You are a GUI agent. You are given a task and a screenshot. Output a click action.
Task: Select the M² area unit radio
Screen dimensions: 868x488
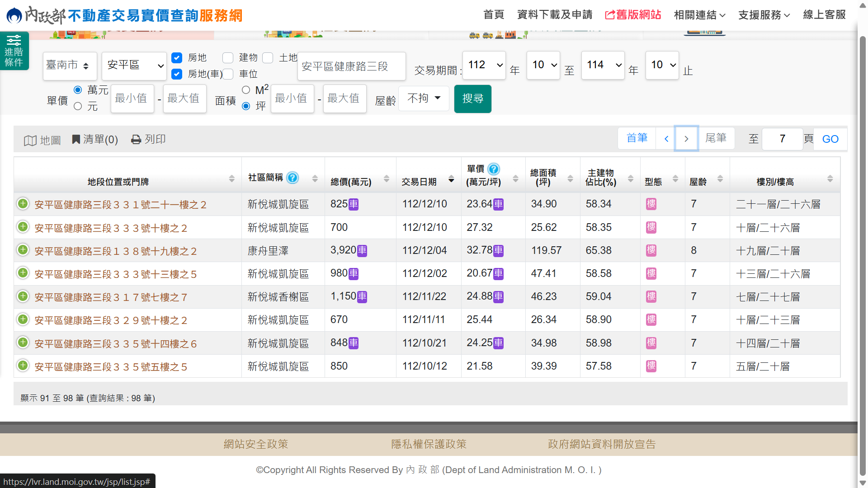pos(246,90)
